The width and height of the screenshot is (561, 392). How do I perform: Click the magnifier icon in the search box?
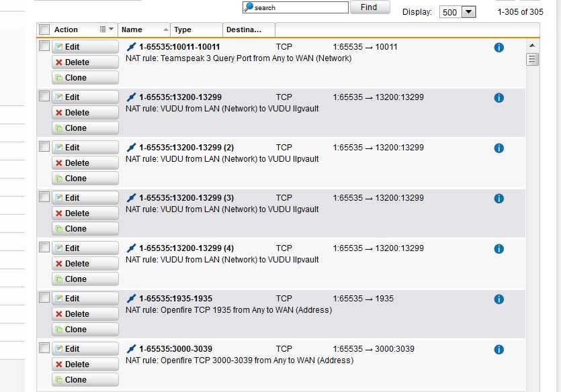249,7
